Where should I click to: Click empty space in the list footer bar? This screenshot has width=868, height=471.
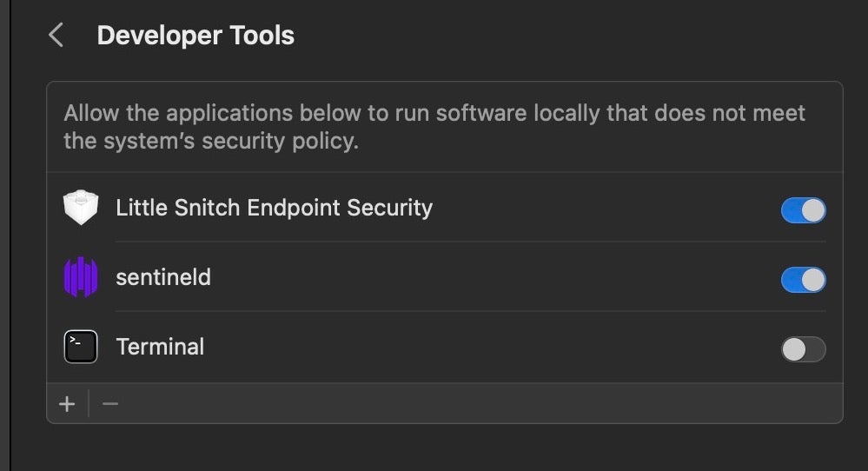(x=478, y=404)
